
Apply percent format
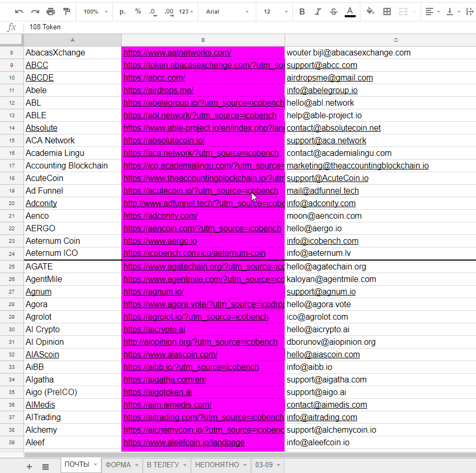138,12
